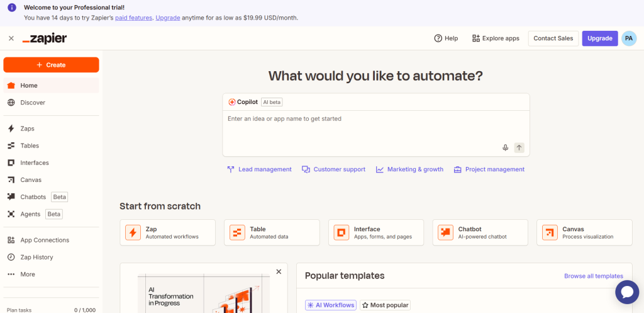Start a new Interface from scratch
The height and width of the screenshot is (313, 644).
(376, 232)
